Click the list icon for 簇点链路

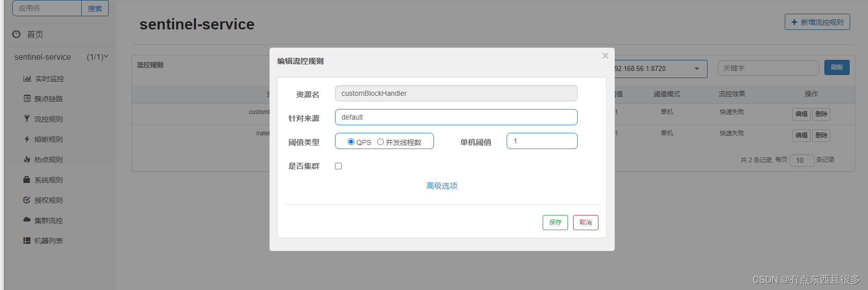[27, 98]
